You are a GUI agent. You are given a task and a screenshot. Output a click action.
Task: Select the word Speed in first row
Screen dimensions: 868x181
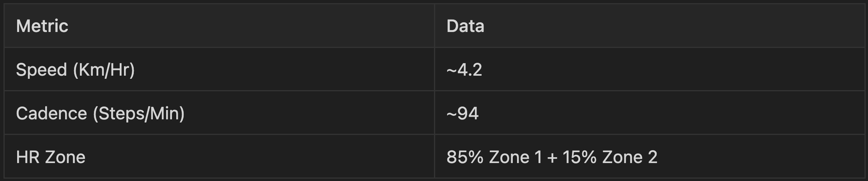tap(41, 70)
